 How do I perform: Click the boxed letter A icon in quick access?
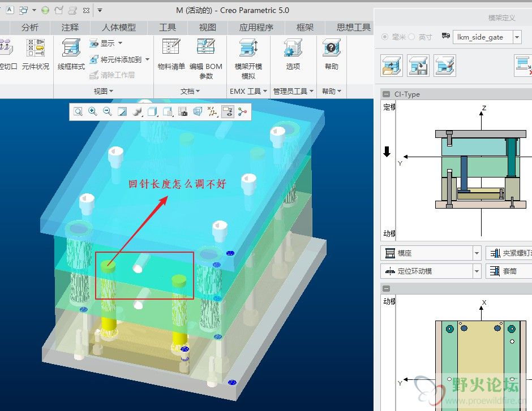(x=10, y=10)
